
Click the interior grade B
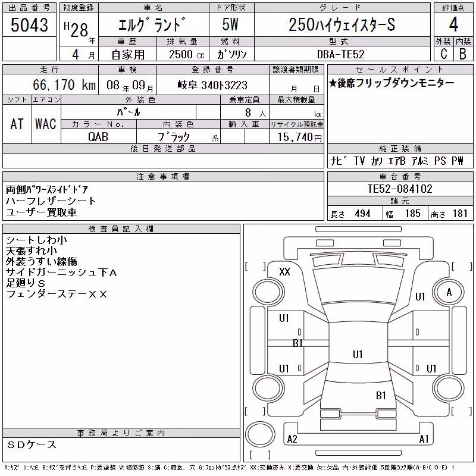point(463,54)
